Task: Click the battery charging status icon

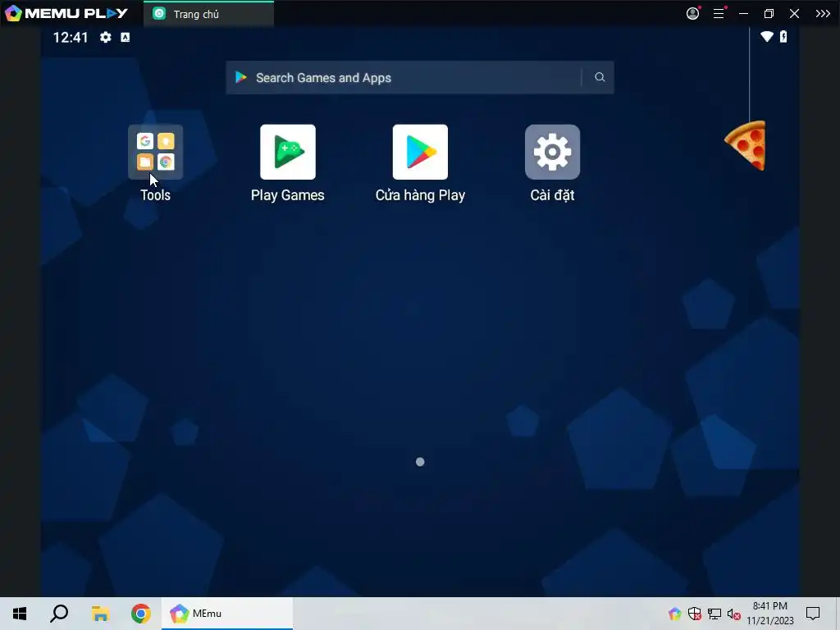Action: 783,36
